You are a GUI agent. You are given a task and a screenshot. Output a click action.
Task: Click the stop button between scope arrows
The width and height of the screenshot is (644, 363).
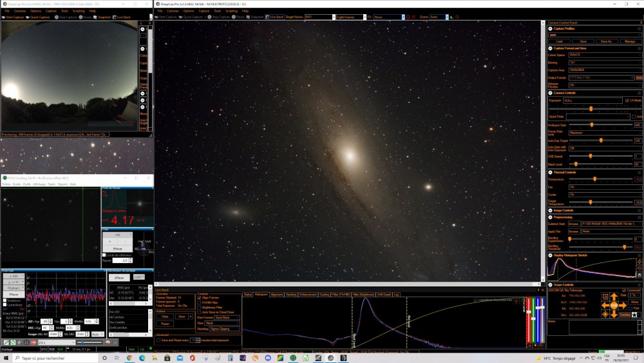[x=614, y=306]
